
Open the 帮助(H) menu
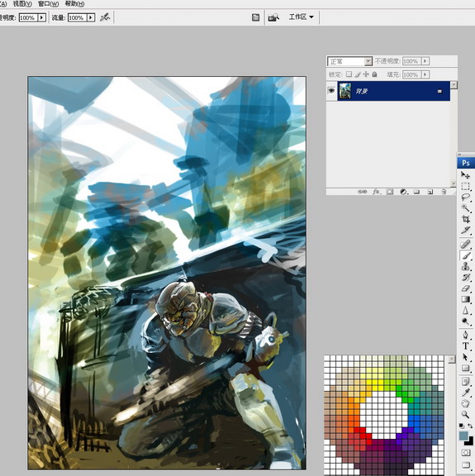click(74, 4)
